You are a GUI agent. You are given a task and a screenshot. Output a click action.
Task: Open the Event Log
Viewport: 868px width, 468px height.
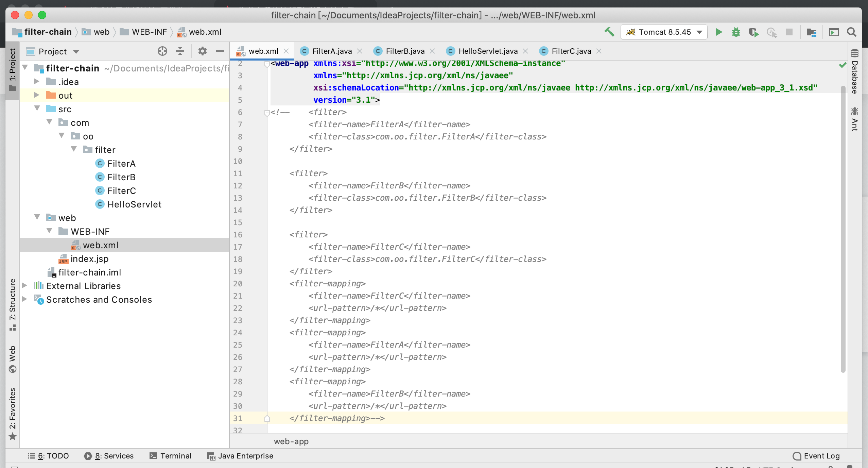pyautogui.click(x=816, y=456)
